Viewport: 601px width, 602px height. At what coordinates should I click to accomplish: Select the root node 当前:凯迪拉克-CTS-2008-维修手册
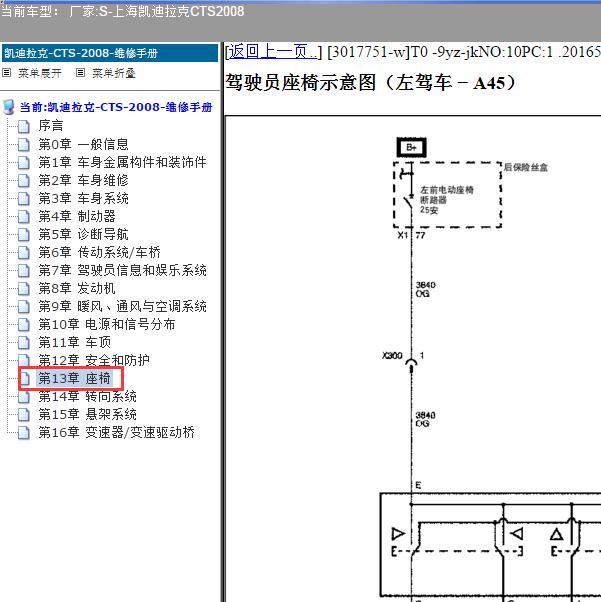coord(116,107)
